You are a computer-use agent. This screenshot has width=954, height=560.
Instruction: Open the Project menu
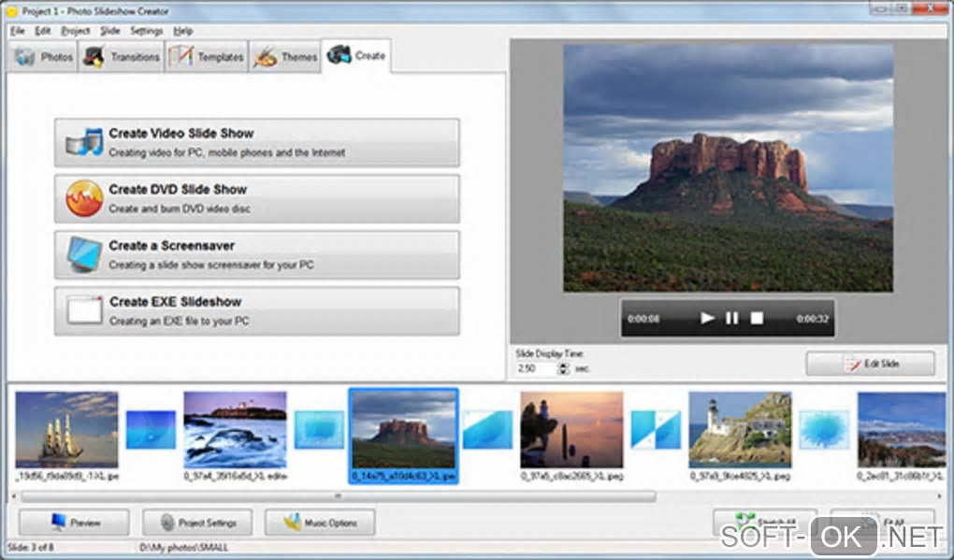click(76, 31)
